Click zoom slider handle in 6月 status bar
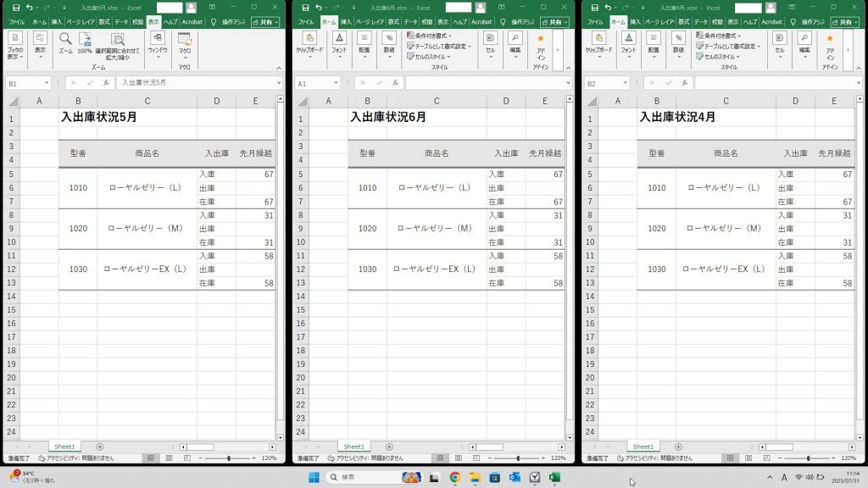Viewport: 868px width, 488px height. (x=518, y=458)
